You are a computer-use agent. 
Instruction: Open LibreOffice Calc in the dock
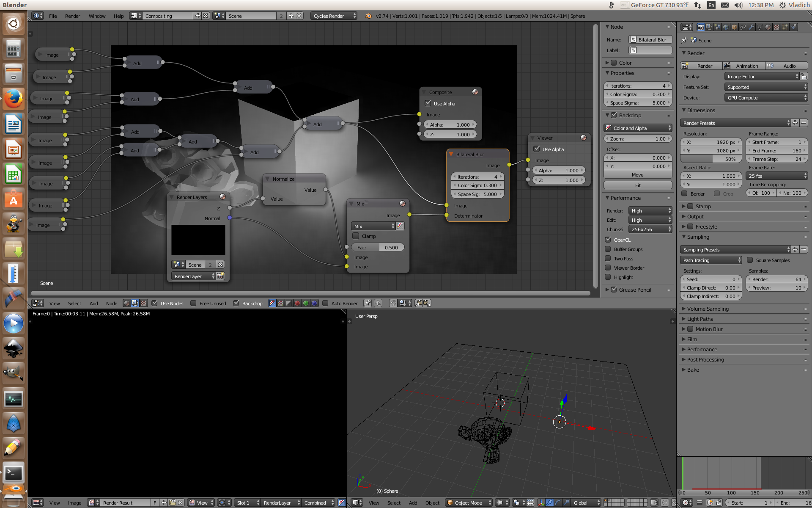(x=14, y=174)
